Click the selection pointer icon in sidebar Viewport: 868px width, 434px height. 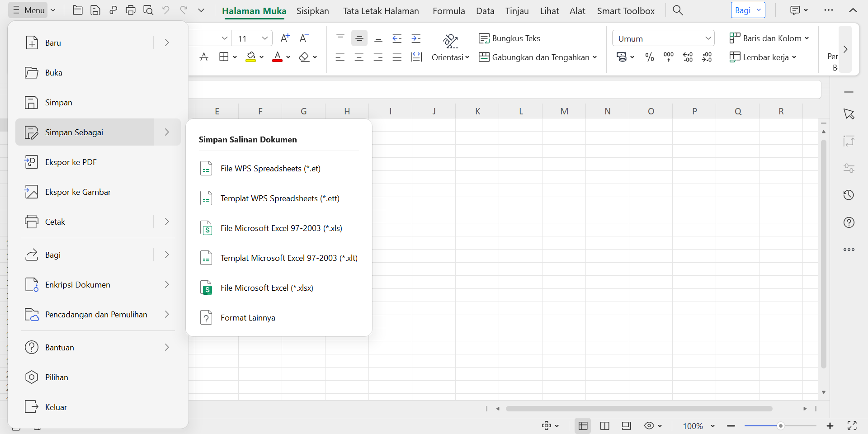(849, 114)
